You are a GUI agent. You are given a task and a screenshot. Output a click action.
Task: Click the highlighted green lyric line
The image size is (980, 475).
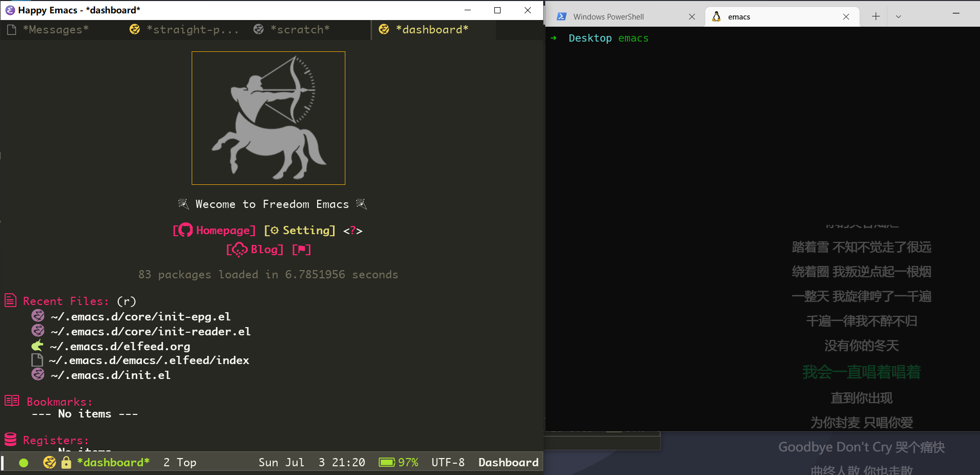click(861, 372)
